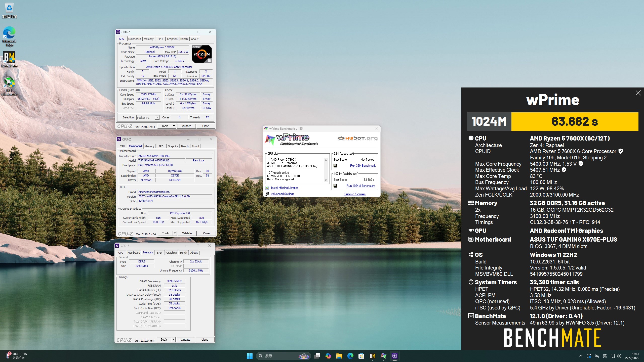The image size is (644, 362).
Task: Click the taskbar search box
Action: [284, 356]
